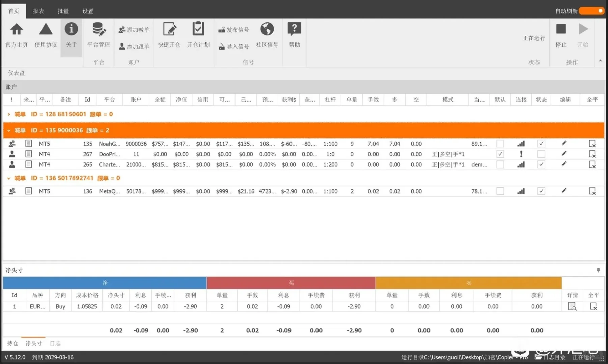The image size is (608, 364).
Task: Toggle 状态 checkbox for NoahG account row
Action: pos(541,144)
